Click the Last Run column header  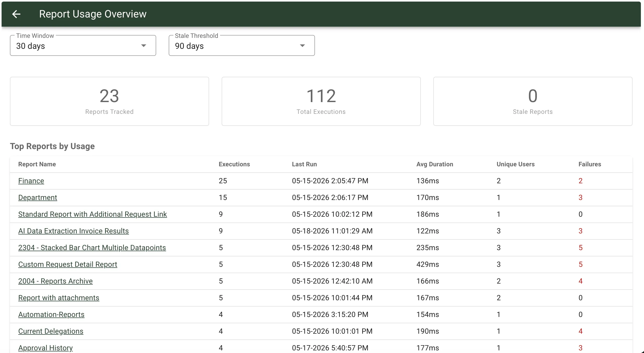(304, 164)
